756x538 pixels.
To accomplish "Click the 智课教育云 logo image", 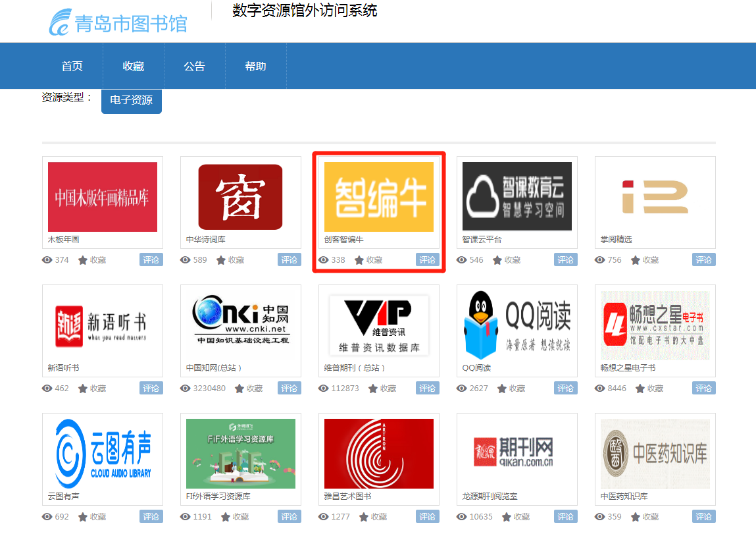I will tap(517, 196).
